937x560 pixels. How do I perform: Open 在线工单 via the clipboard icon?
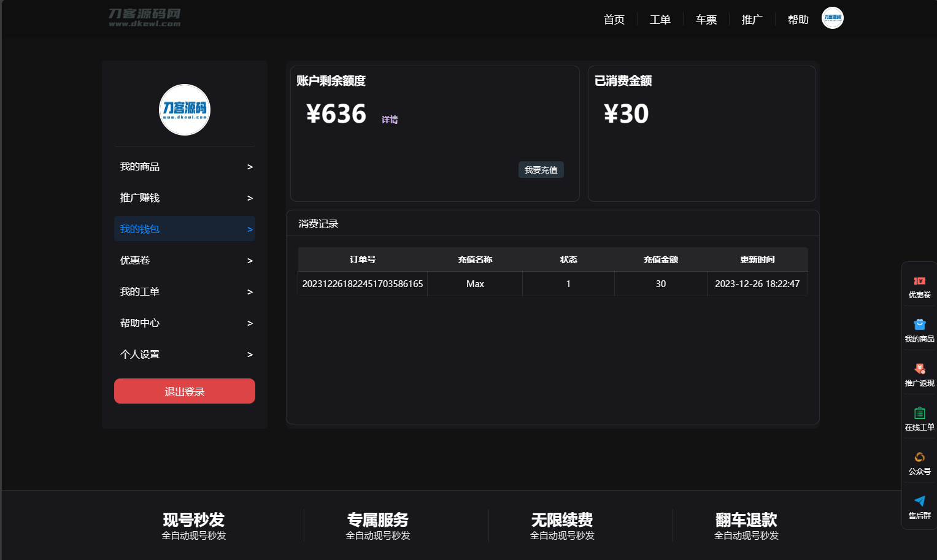pyautogui.click(x=919, y=419)
